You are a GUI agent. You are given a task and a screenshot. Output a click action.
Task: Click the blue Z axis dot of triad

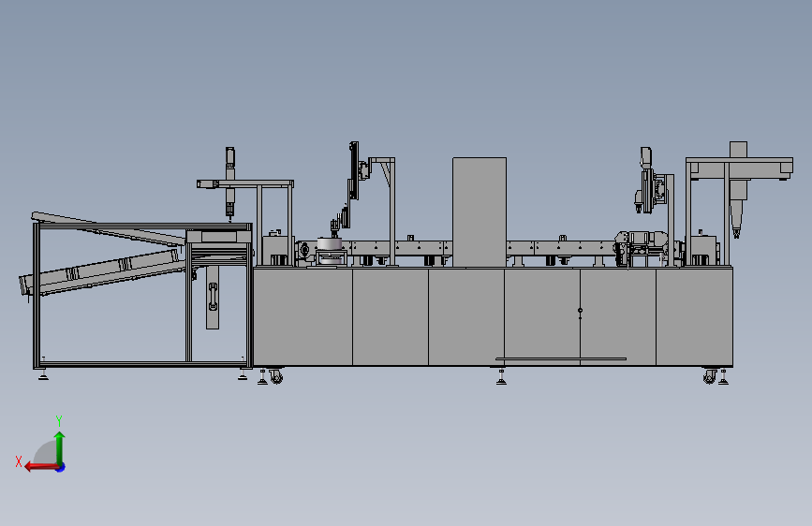pyautogui.click(x=61, y=467)
